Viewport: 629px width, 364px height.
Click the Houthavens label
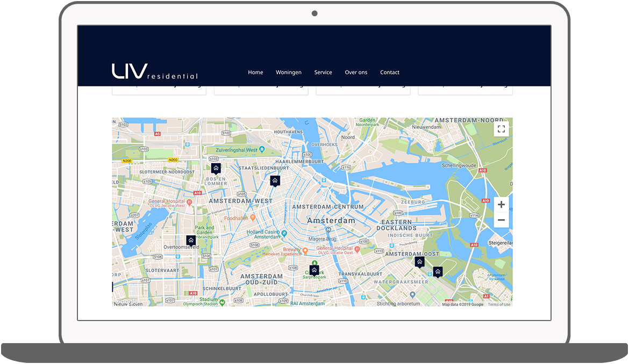pos(288,132)
